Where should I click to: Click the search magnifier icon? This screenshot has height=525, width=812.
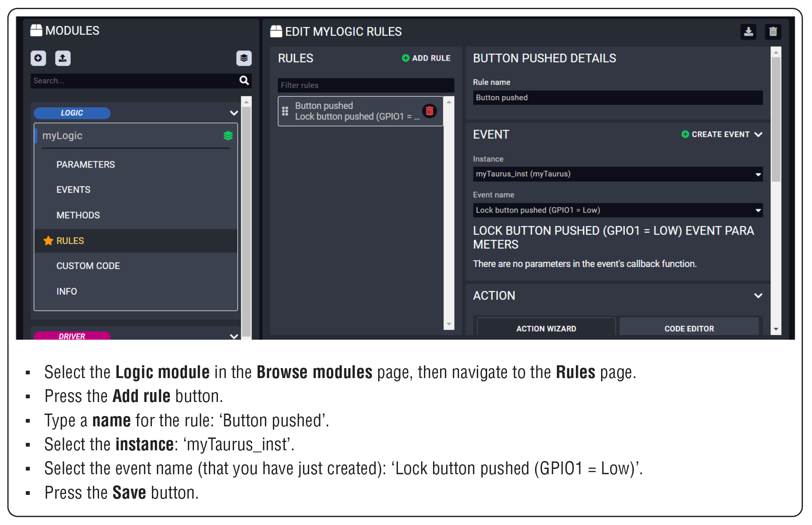click(x=244, y=80)
